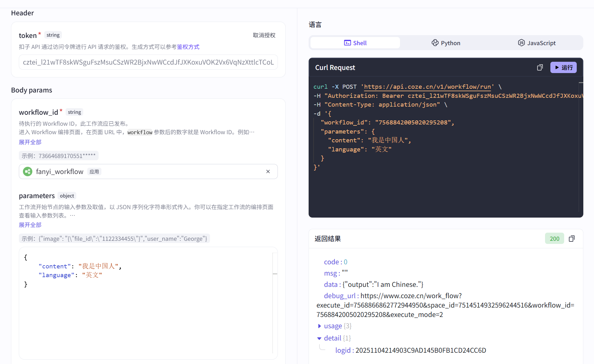Image resolution: width=594 pixels, height=364 pixels.
Task: Click the 语言 section label
Action: coord(315,25)
